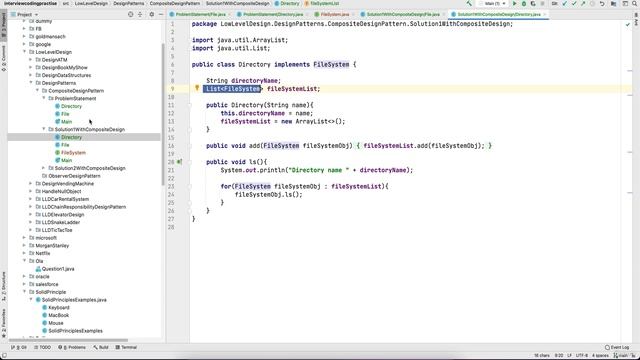Open Project panel settings gear
Image resolution: width=640 pixels, height=360 pixels.
pos(152,14)
